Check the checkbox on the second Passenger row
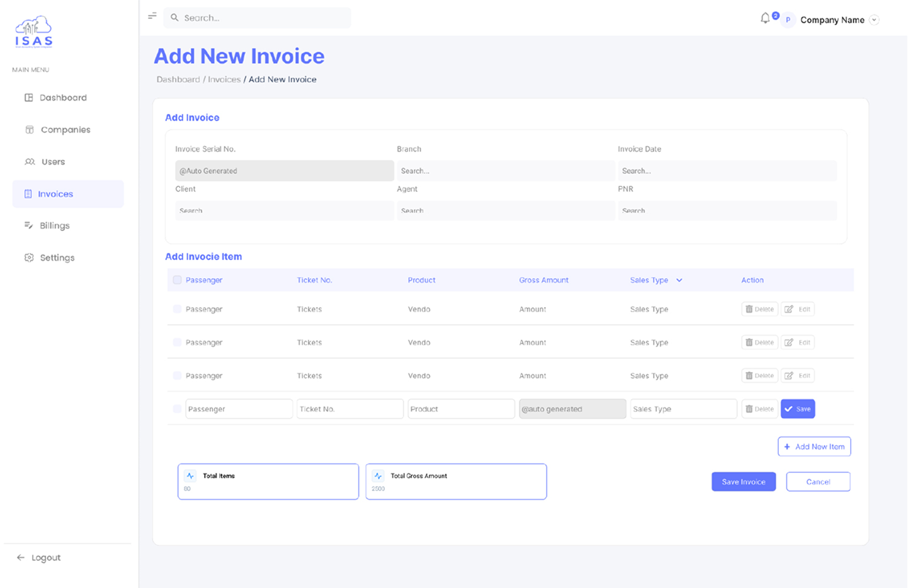This screenshot has height=588, width=908. point(177,342)
